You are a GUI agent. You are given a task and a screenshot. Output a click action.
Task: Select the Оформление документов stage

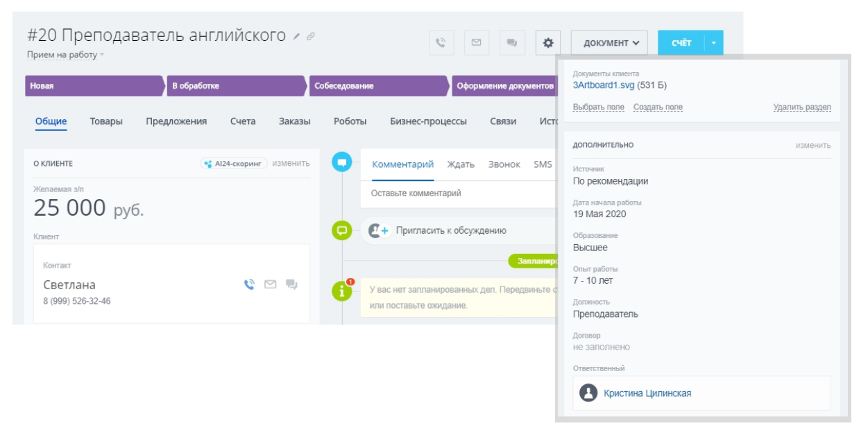coord(504,86)
